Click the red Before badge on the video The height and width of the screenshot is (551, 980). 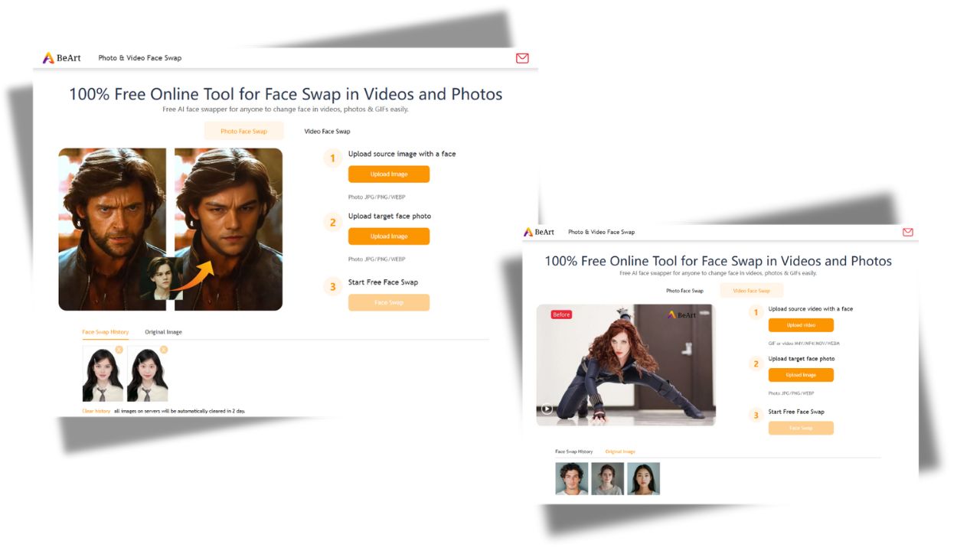(x=561, y=315)
